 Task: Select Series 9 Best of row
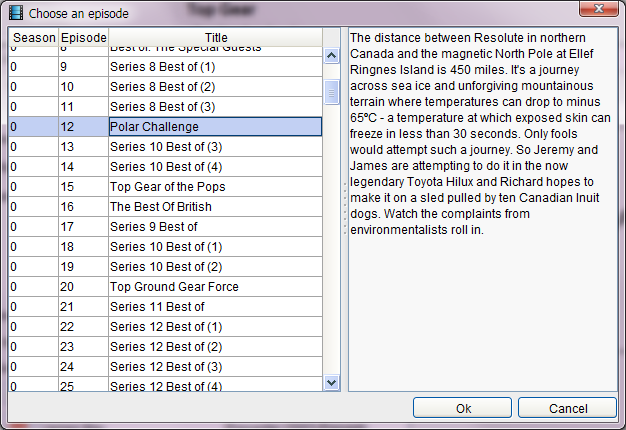[165, 226]
